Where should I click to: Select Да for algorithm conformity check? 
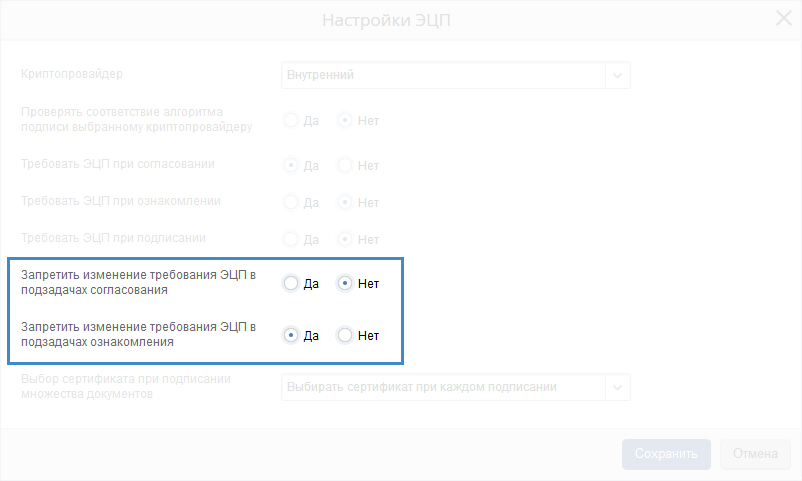point(291,121)
